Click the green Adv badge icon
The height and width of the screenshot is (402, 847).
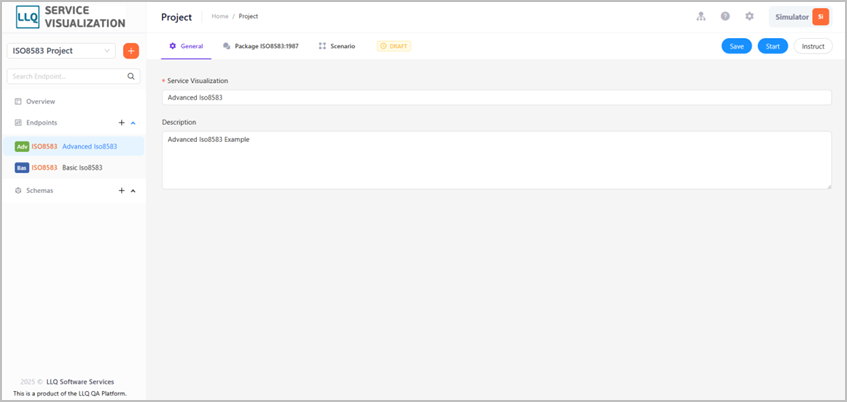pyautogui.click(x=22, y=146)
